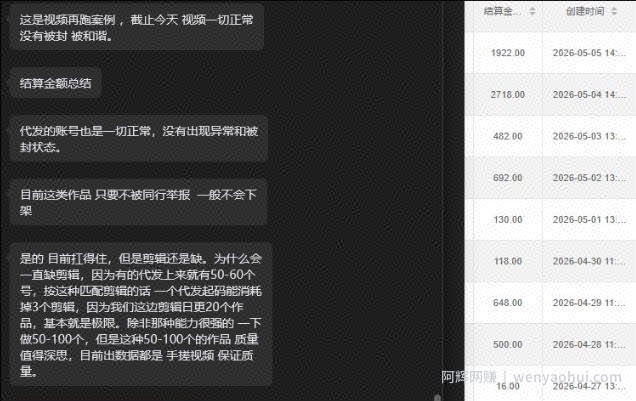Click the 2026-05-01 date cell
This screenshot has height=401, width=636.
coord(589,220)
